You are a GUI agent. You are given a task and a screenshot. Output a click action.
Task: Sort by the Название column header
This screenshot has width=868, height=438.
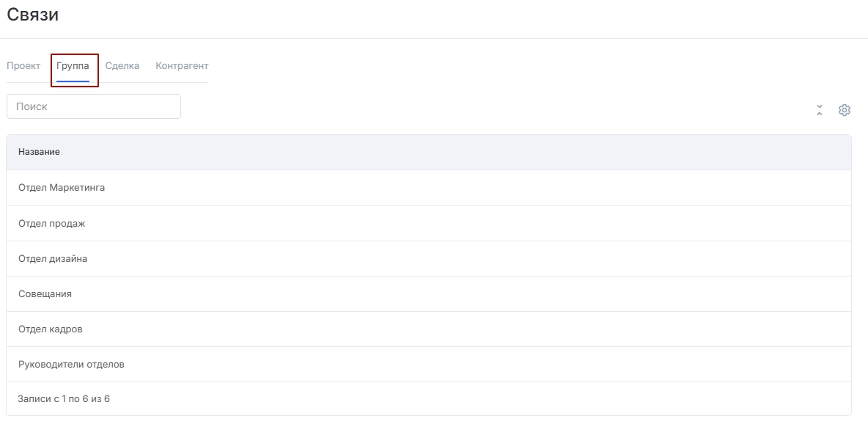(x=40, y=152)
